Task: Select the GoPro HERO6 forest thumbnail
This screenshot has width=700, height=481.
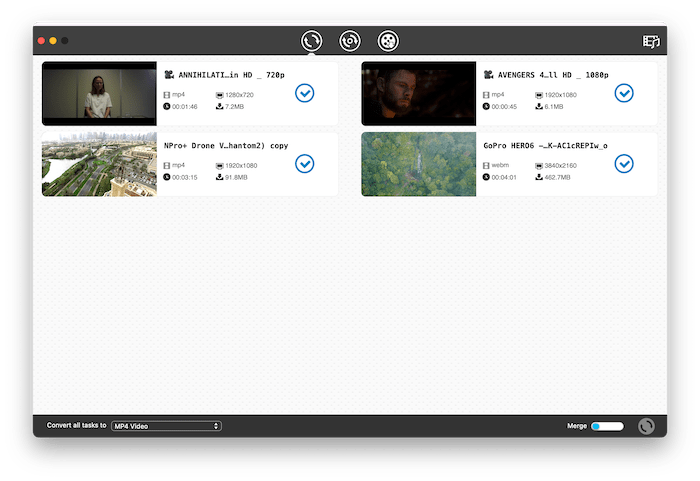Action: point(418,164)
